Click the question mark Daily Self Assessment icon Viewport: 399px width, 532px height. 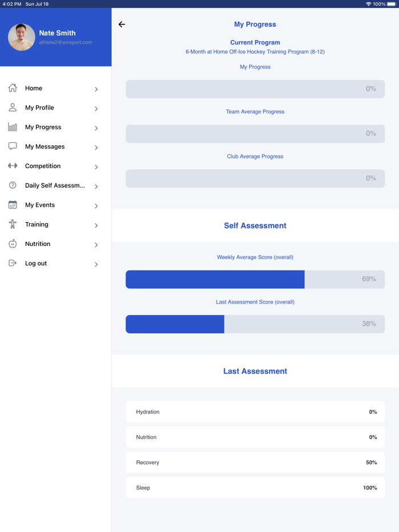tap(13, 185)
